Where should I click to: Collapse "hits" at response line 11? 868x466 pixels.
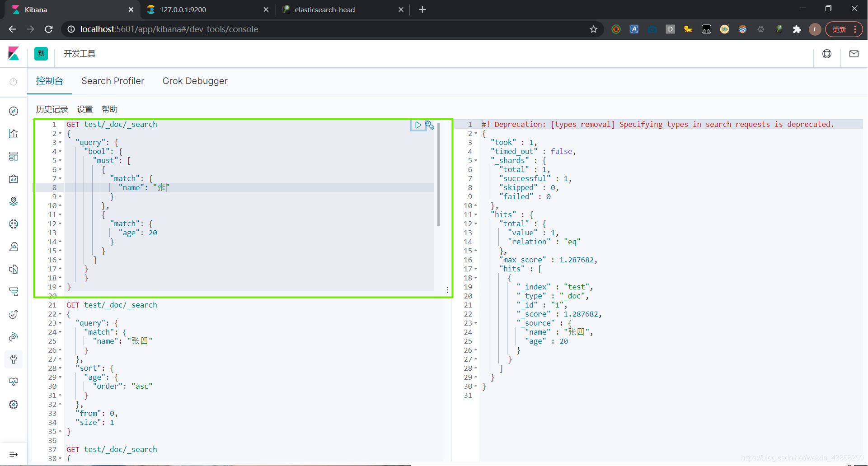point(476,215)
